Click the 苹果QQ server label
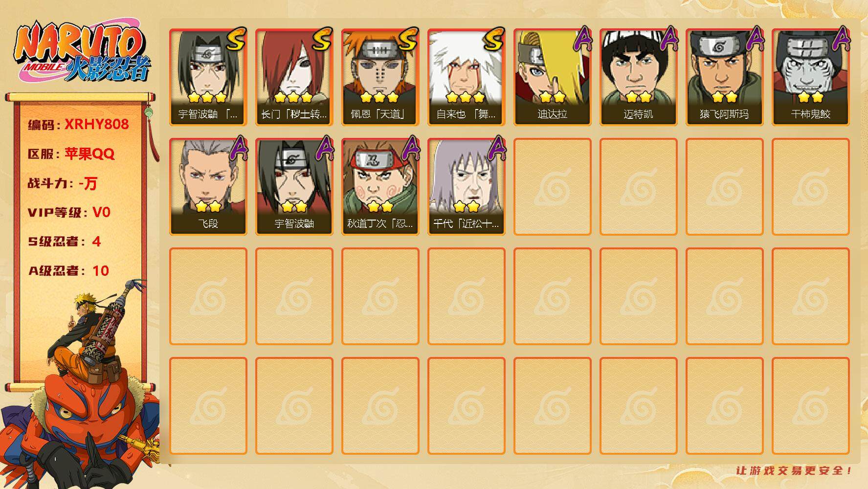Screen dimensions: 868x489 [x=89, y=154]
